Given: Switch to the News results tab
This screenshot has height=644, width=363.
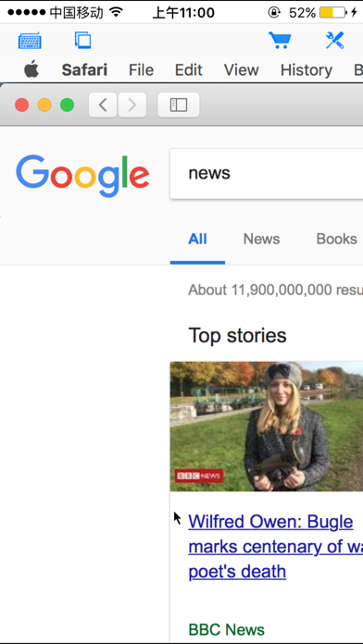Looking at the screenshot, I should (x=261, y=239).
